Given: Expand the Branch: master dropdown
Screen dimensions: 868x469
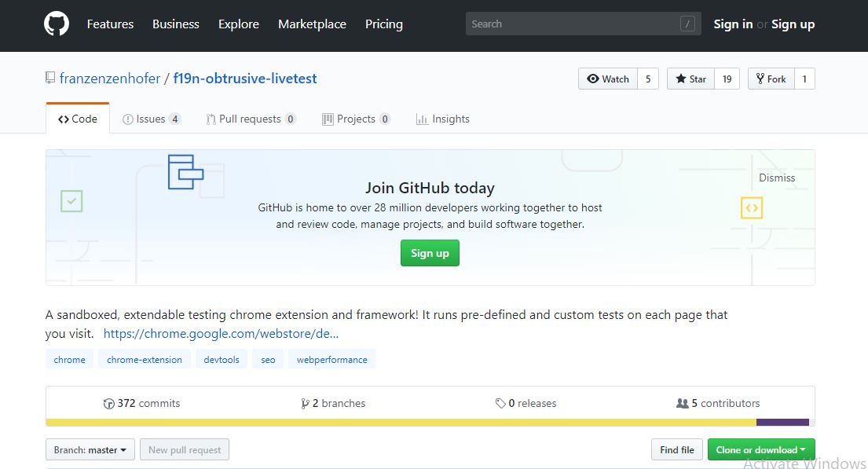Looking at the screenshot, I should 90,449.
